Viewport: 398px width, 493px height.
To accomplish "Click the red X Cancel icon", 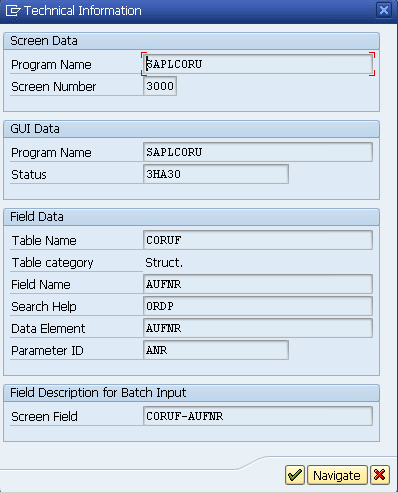I will 380,475.
